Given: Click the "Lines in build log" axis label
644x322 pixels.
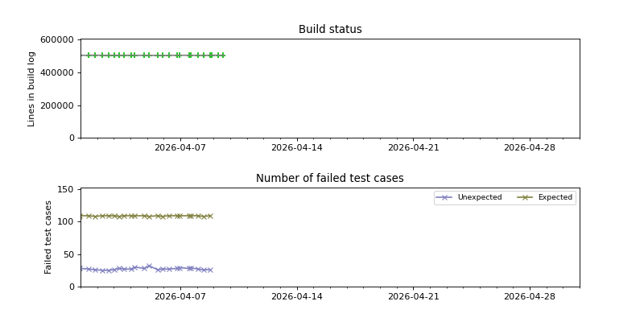Looking at the screenshot, I should pyautogui.click(x=31, y=89).
